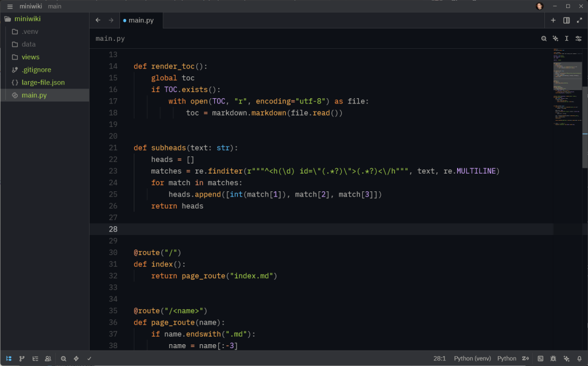Screen dimensions: 588x366
Task: Open the Python (venv) toolchain selector
Action: click(x=472, y=358)
